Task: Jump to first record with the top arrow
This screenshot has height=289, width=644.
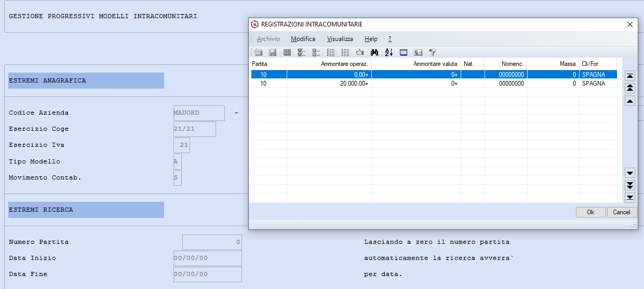Action: [630, 76]
